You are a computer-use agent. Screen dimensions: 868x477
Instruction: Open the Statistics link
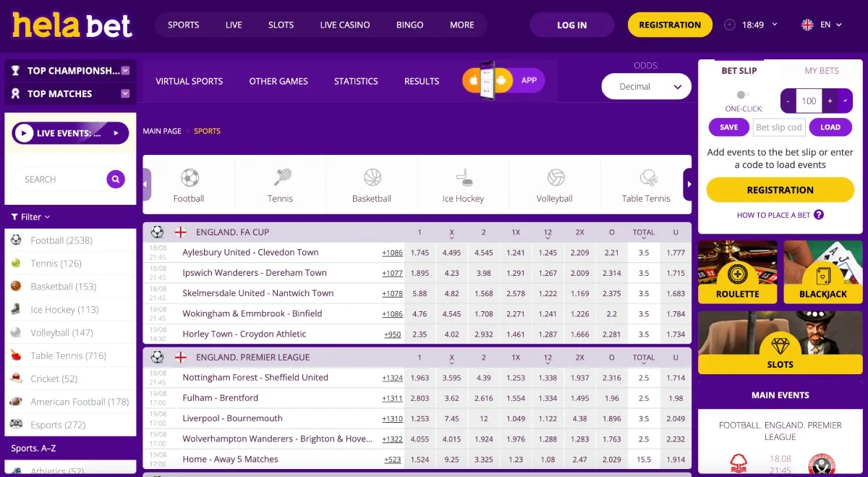point(356,81)
